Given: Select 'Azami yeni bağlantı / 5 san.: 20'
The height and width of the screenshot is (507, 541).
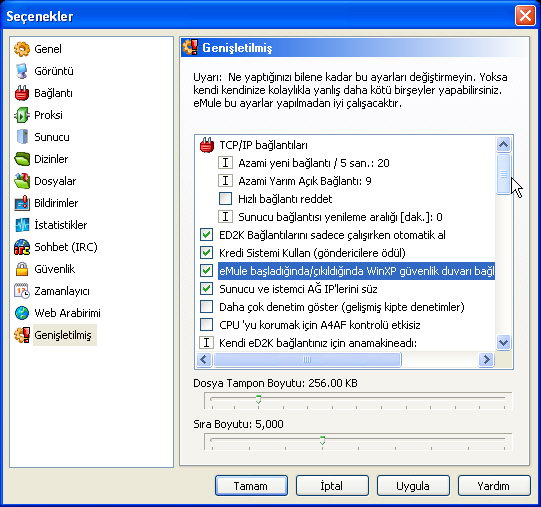Looking at the screenshot, I should pyautogui.click(x=314, y=163).
